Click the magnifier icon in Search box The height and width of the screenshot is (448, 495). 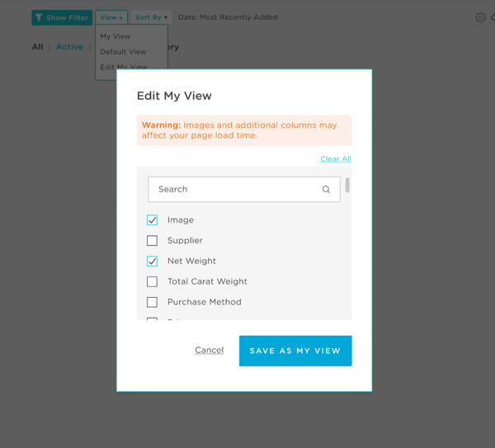coord(326,190)
